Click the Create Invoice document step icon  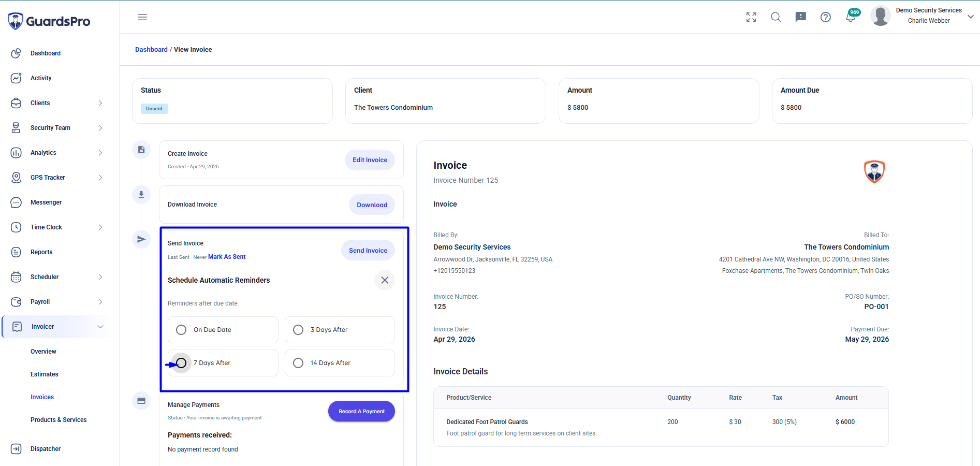coord(141,150)
